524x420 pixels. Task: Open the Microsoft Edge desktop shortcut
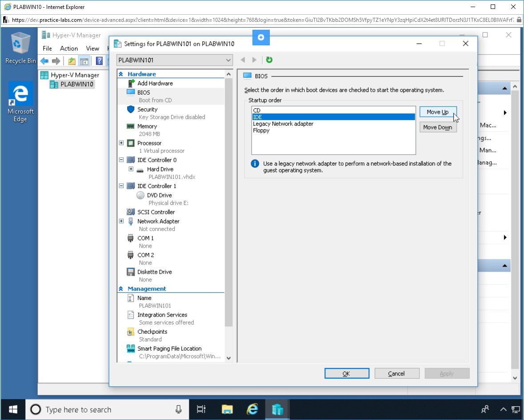tap(20, 102)
